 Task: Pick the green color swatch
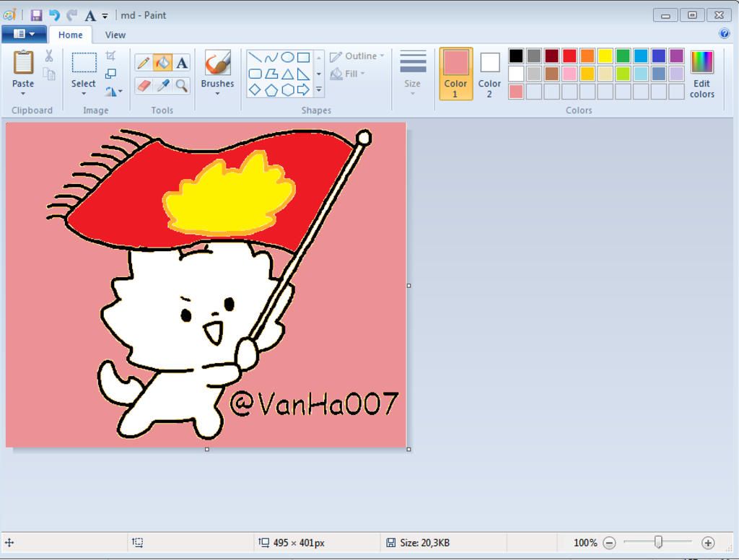[623, 56]
